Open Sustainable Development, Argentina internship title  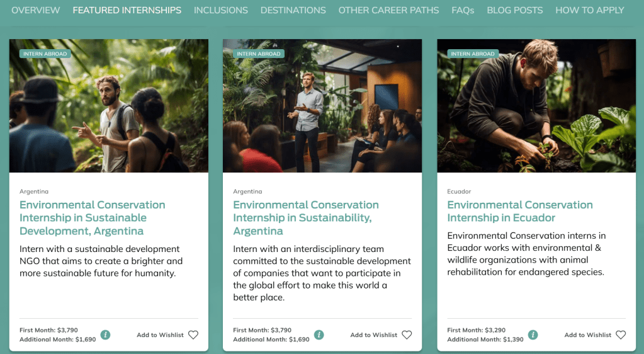click(x=93, y=217)
